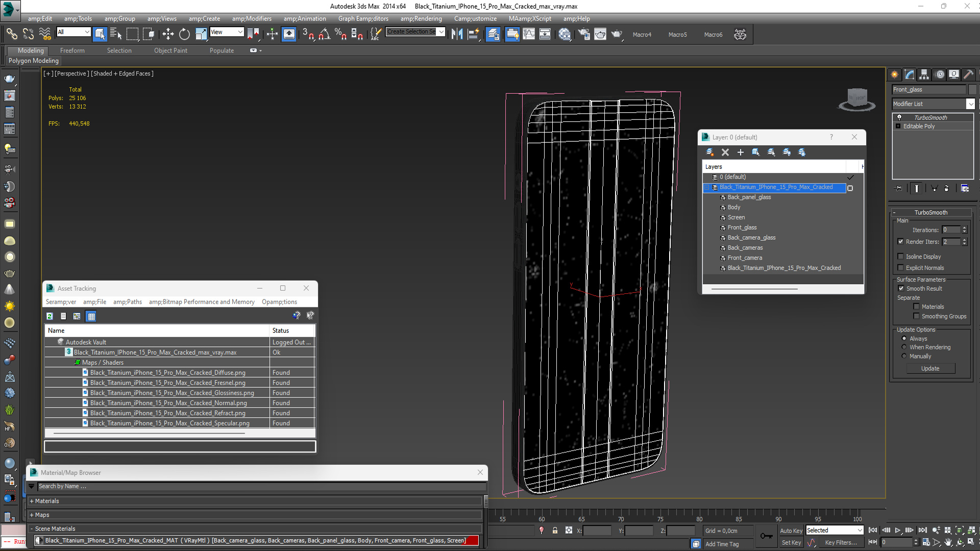The image size is (980, 551).
Task: Click the Update button
Action: pos(930,368)
